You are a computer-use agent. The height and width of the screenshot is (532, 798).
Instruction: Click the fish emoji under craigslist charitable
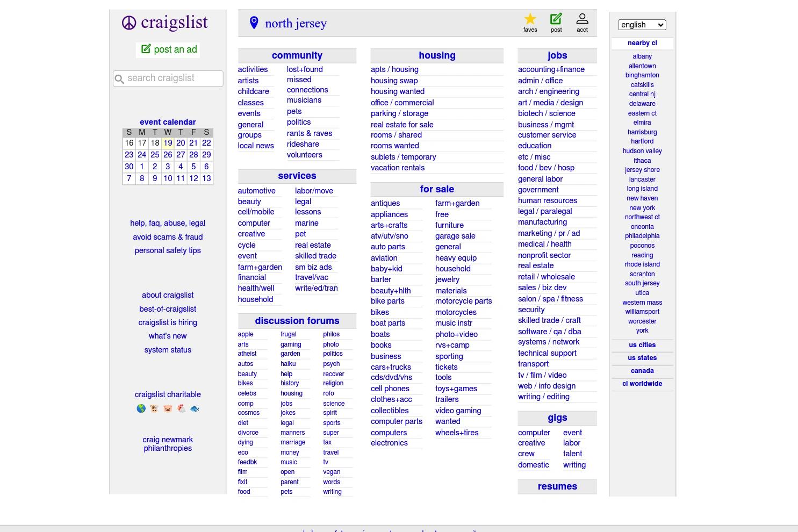[195, 408]
